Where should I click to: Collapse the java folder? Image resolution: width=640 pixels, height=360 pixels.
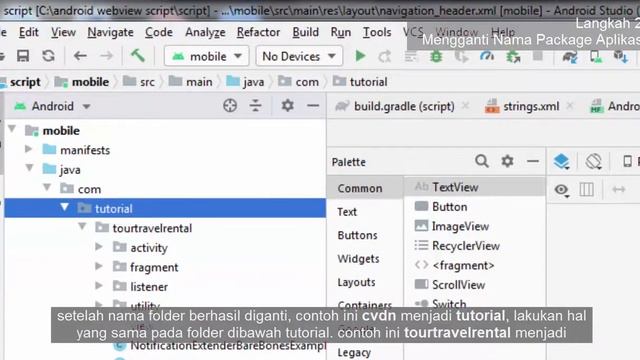(x=29, y=168)
